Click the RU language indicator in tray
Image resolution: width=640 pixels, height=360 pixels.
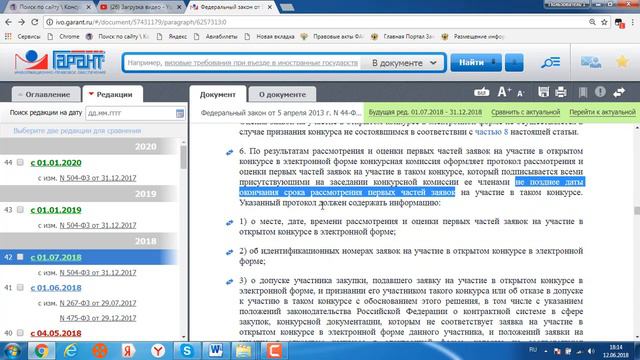533,350
